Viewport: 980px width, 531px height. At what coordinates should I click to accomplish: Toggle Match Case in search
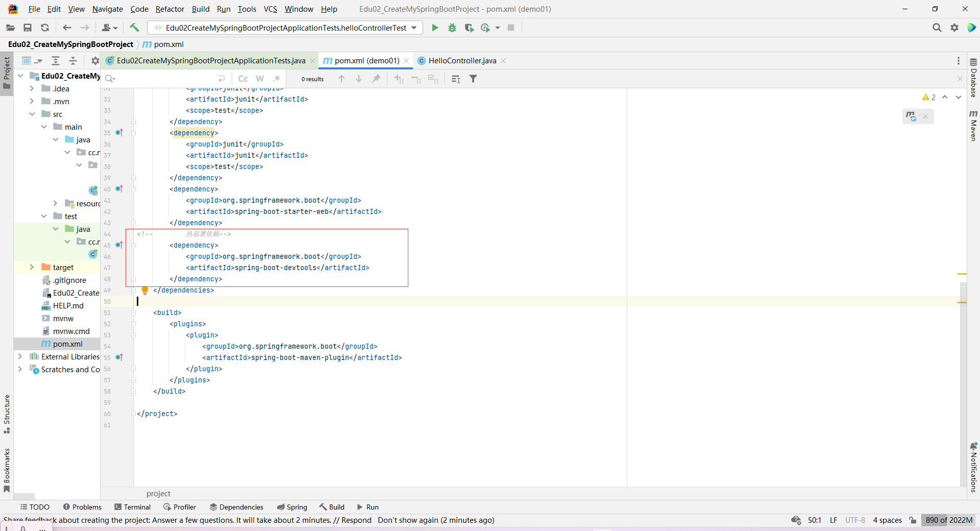pyautogui.click(x=243, y=79)
